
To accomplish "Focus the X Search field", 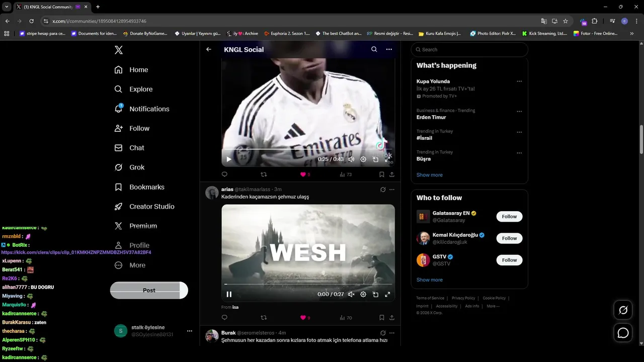I will pos(469,49).
